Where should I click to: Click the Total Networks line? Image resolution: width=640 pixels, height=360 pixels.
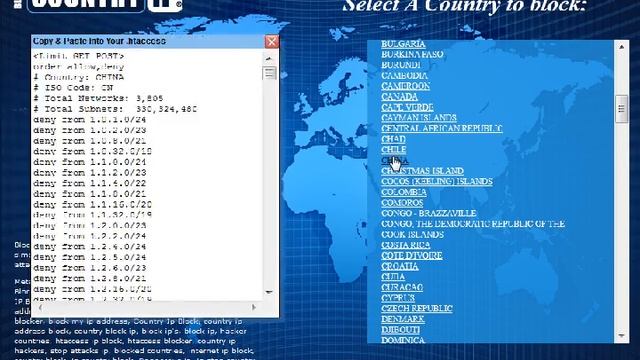click(x=98, y=98)
